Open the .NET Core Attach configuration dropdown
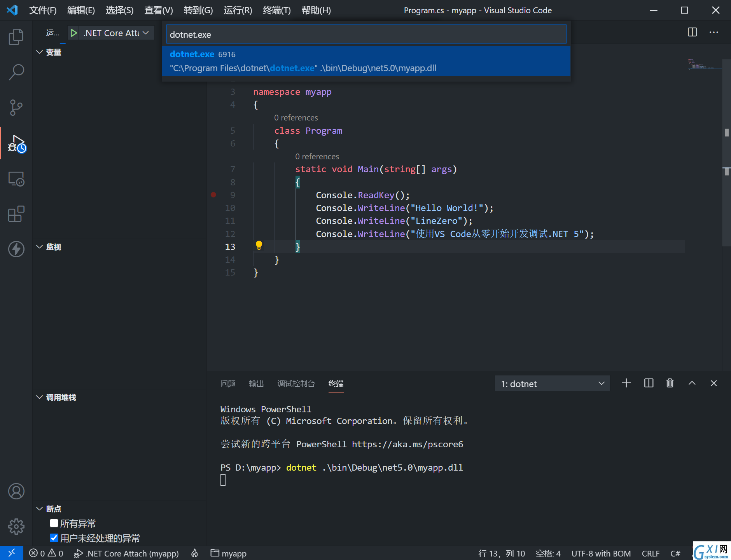Screen dimensions: 731x560 click(116, 33)
